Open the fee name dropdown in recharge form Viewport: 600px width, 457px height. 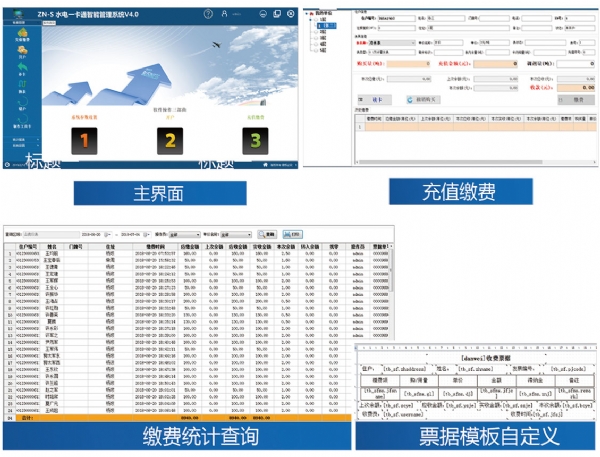pyautogui.click(x=414, y=43)
